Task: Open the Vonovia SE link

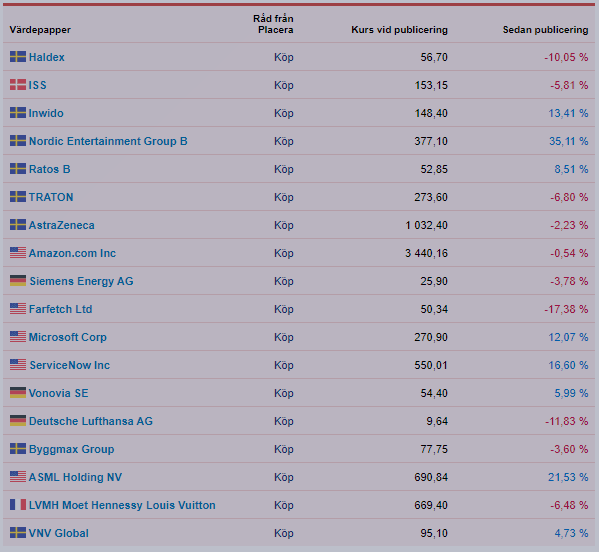Action: (58, 393)
